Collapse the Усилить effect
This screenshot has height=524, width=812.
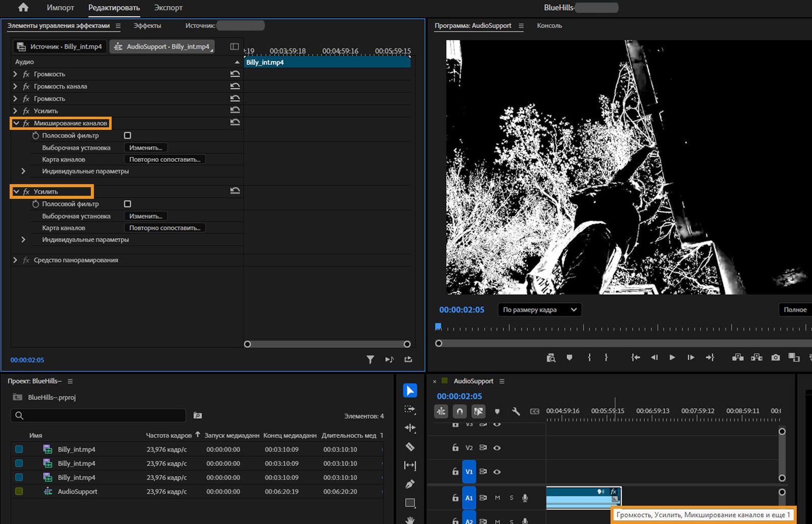coord(16,192)
